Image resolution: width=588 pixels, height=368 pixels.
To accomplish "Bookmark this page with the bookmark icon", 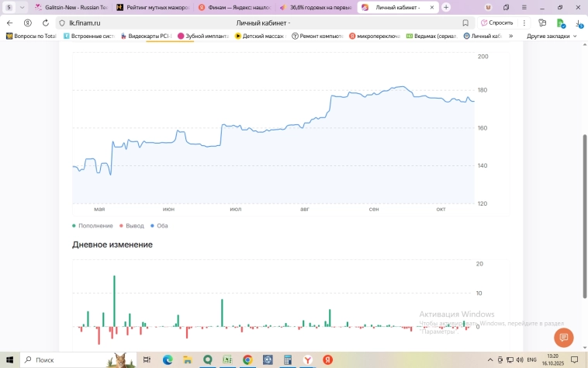I will [x=465, y=23].
